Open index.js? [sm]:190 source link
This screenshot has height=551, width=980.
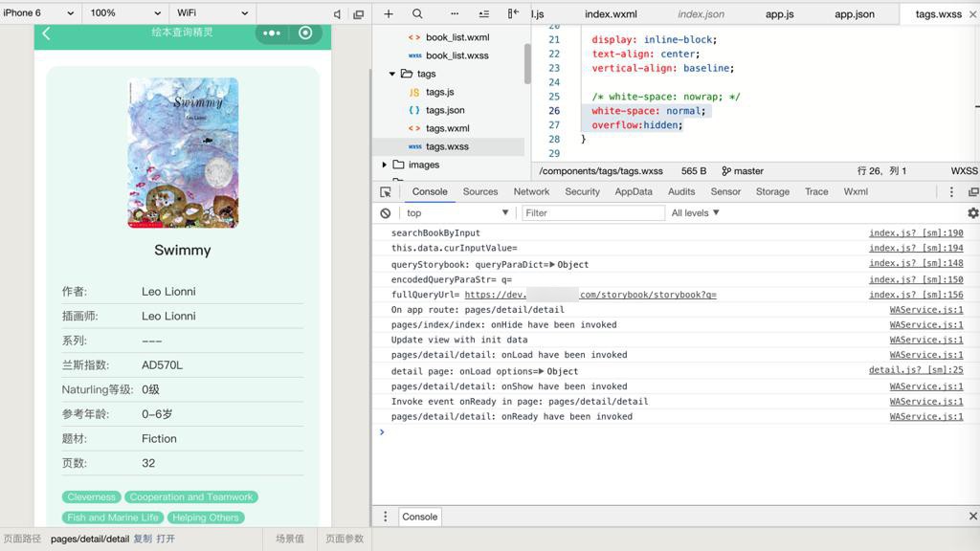point(916,233)
